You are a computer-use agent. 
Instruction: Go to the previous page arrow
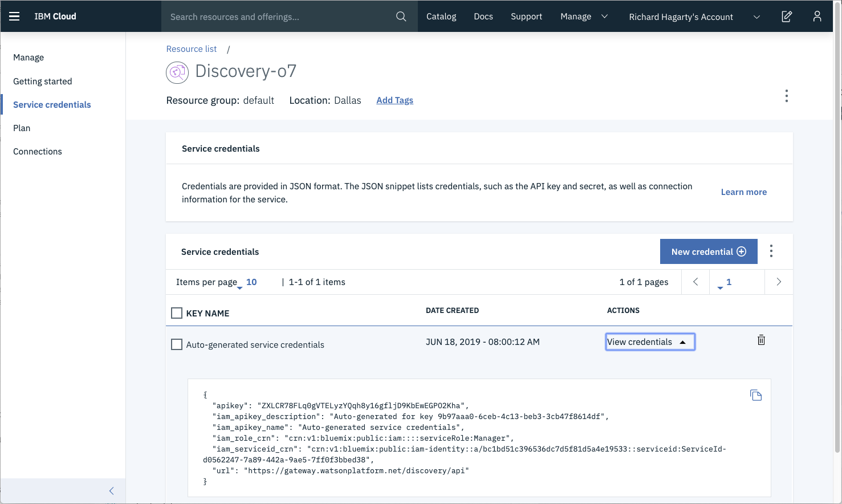(695, 282)
